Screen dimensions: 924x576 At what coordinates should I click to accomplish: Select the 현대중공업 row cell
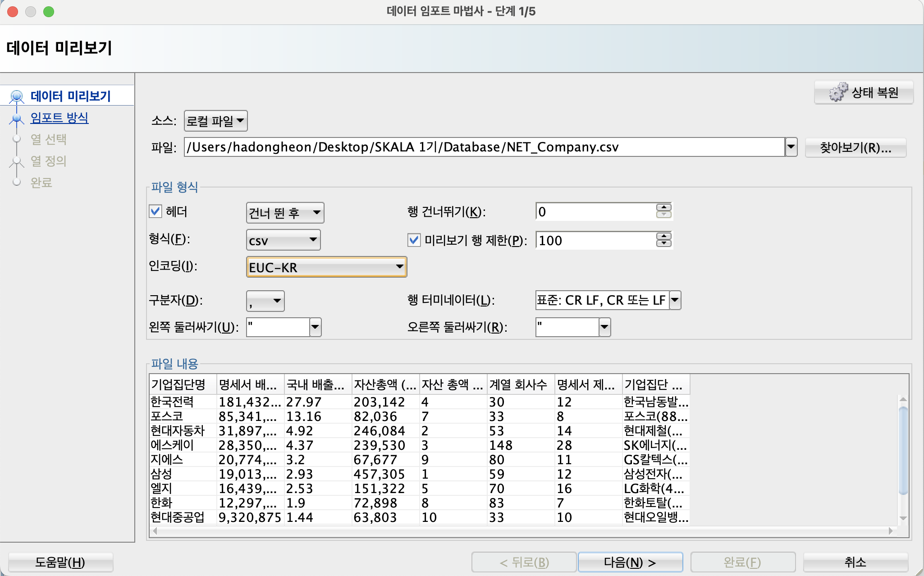pyautogui.click(x=183, y=517)
